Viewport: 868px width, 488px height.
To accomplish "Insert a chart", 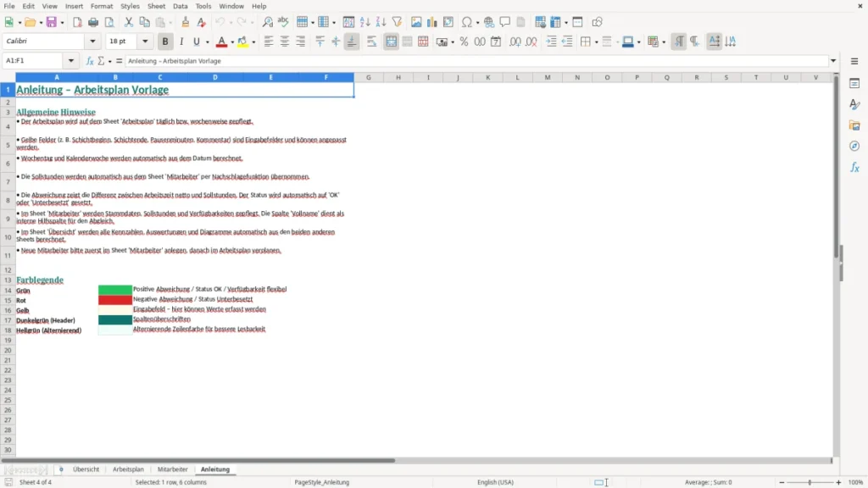I will pyautogui.click(x=431, y=22).
